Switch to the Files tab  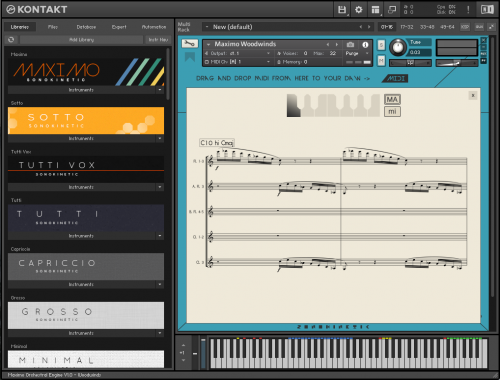click(x=53, y=27)
